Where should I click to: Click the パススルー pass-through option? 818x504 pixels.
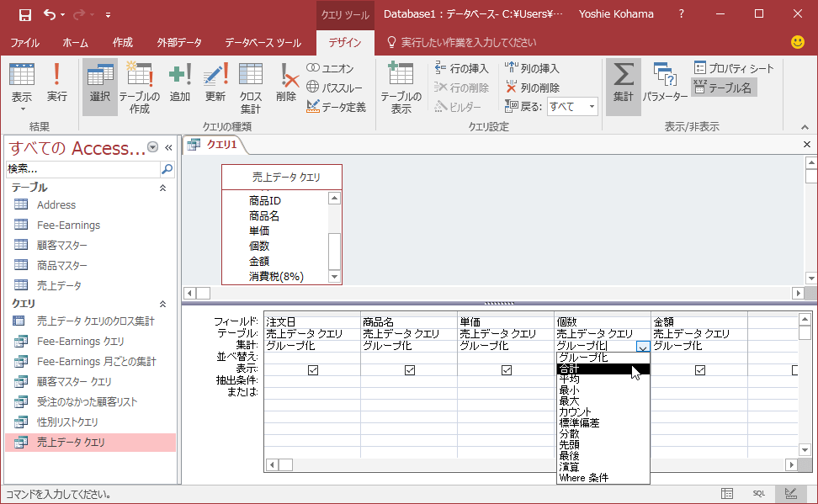pos(334,88)
